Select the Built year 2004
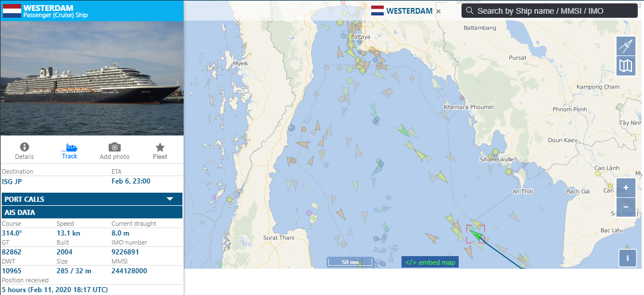The image size is (644, 295). pyautogui.click(x=65, y=252)
